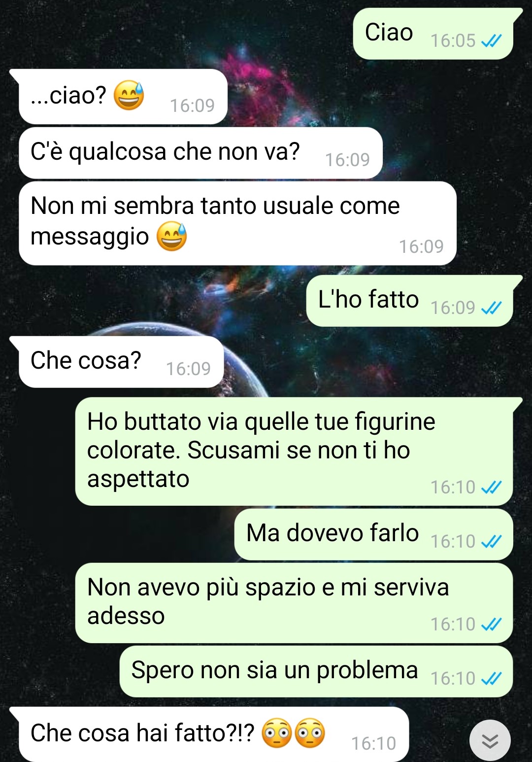This screenshot has width=532, height=762.
Task: Select the 'C'è qualcosa che non va?' message
Action: click(x=200, y=153)
